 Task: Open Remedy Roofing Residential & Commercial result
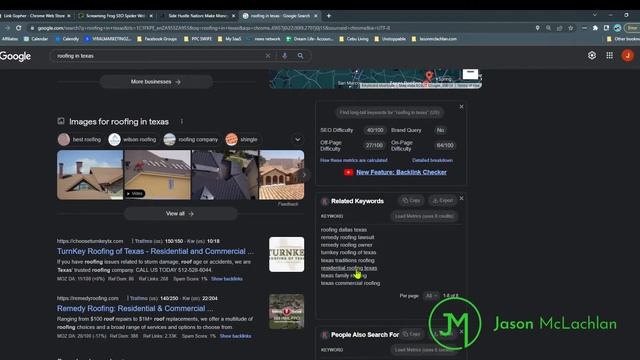pyautogui.click(x=135, y=308)
